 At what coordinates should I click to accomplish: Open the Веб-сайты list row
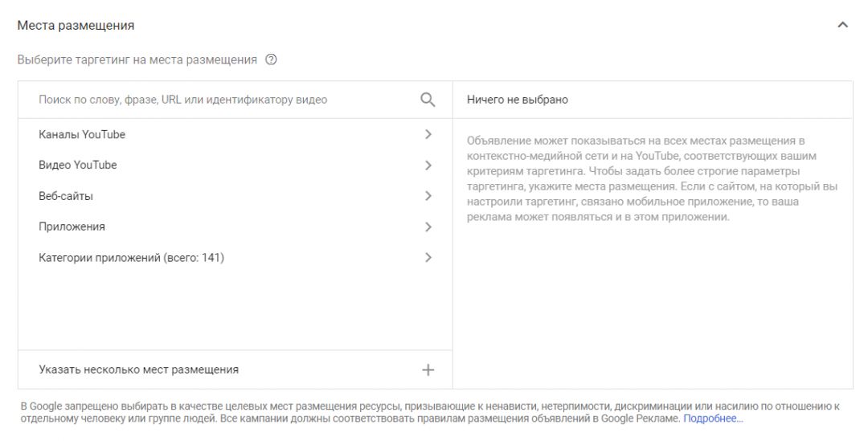235,196
